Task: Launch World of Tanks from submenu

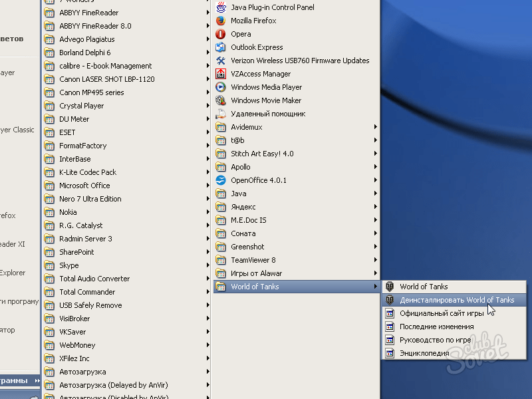Action: tap(424, 287)
